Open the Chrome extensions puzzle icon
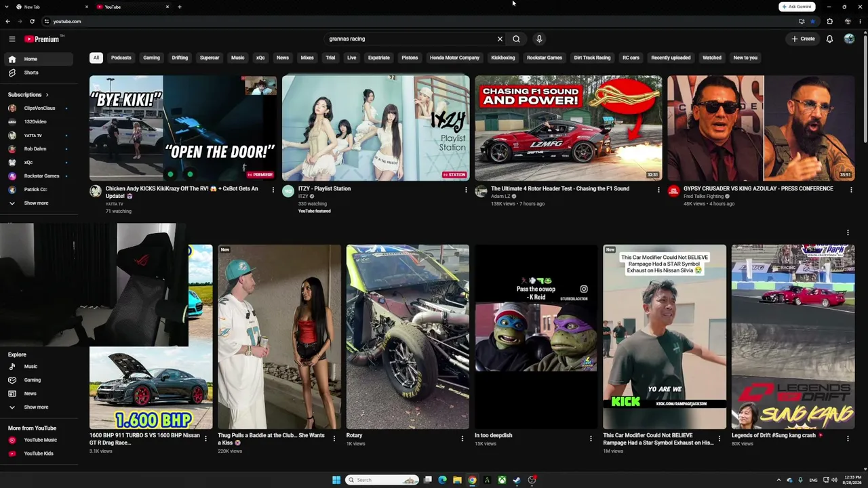The height and width of the screenshot is (488, 868). coord(829,21)
